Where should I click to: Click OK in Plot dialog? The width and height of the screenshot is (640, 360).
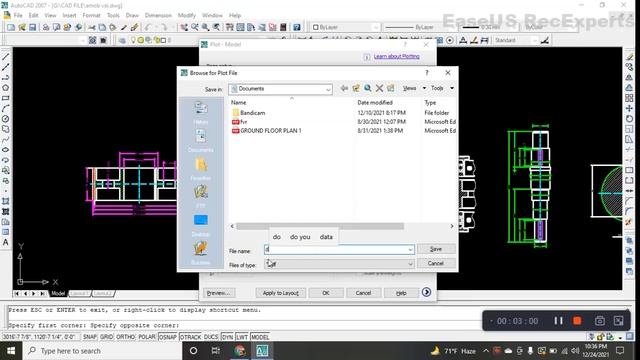tap(326, 293)
